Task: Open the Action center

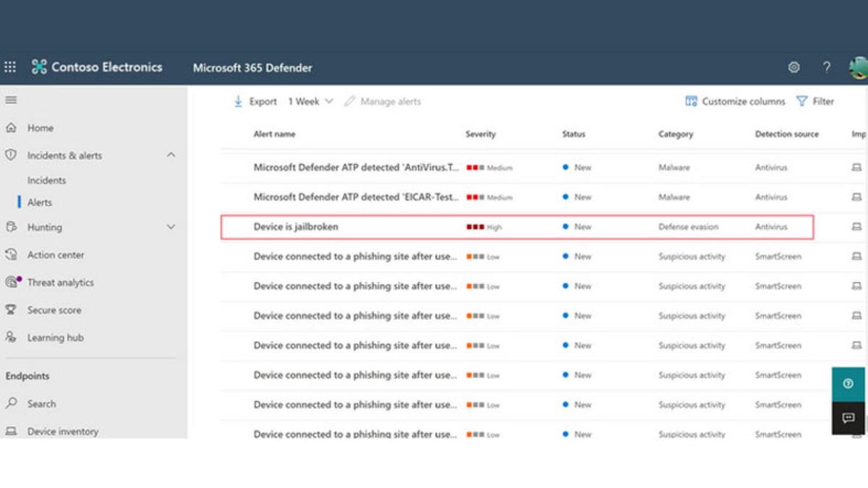Action: (56, 254)
